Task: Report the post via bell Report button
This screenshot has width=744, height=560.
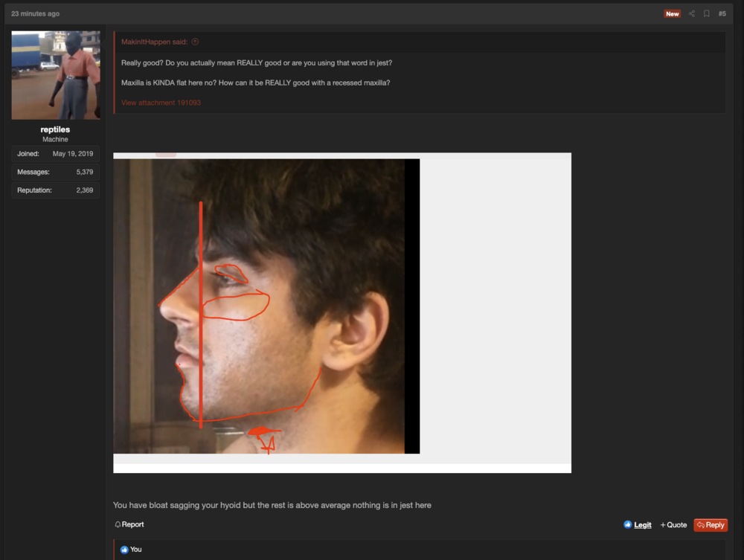Action: click(129, 524)
